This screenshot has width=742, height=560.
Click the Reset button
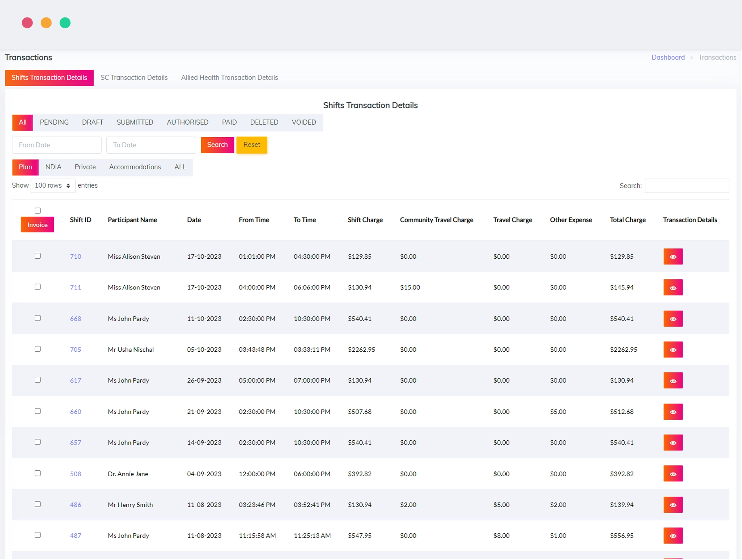pos(252,145)
